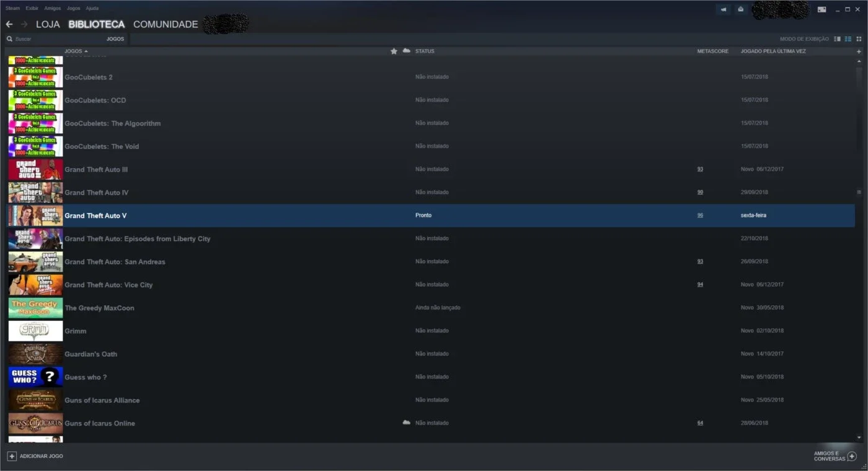Select Guardian's Oath game title

click(91, 354)
